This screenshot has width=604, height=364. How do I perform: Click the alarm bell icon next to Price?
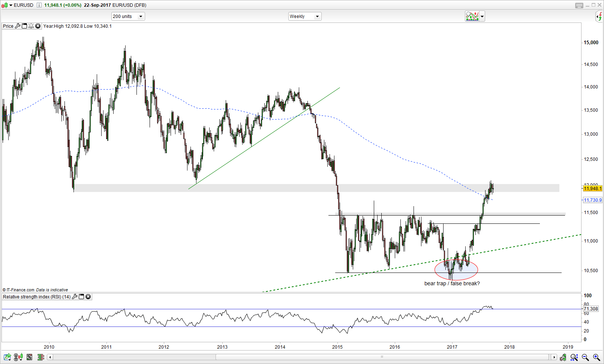(x=31, y=26)
